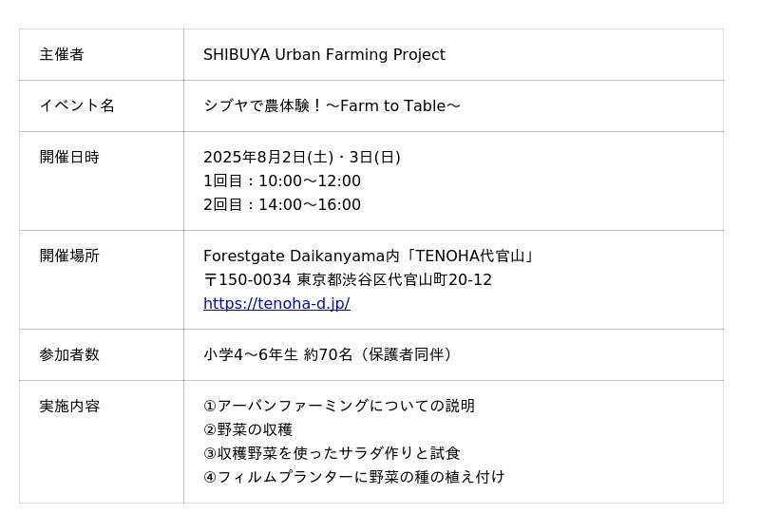Select item ② 野菜の収穫
Screen dimensions: 760x532
248,430
